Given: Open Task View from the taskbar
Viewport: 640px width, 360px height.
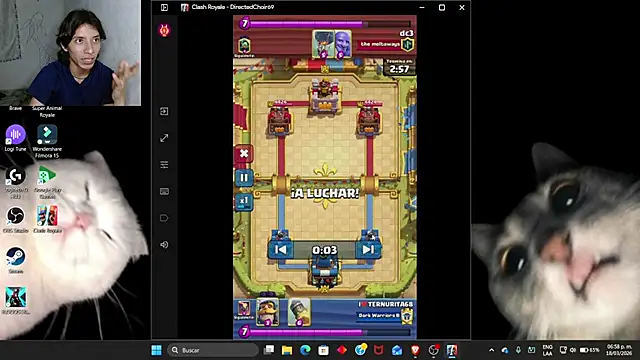Looking at the screenshot, I should coord(269,350).
